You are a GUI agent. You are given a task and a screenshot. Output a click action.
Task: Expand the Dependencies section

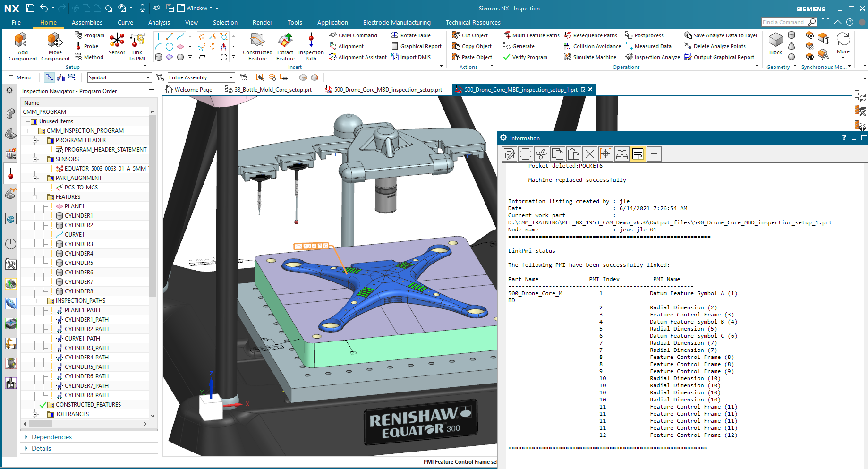tap(51, 437)
